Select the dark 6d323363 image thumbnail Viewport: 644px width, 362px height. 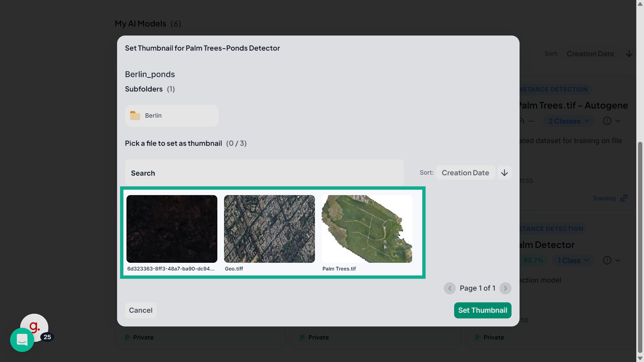(x=172, y=229)
